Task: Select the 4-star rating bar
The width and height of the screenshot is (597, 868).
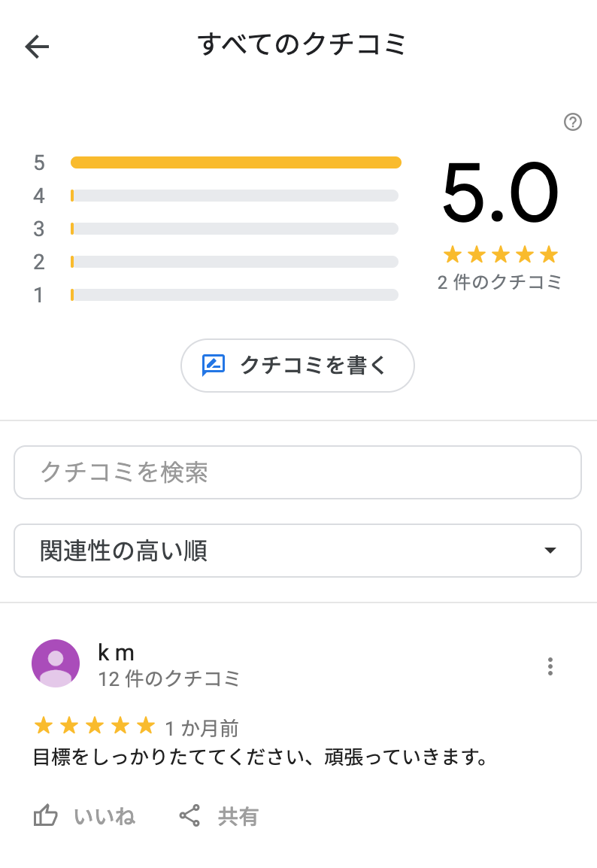Action: click(x=235, y=196)
